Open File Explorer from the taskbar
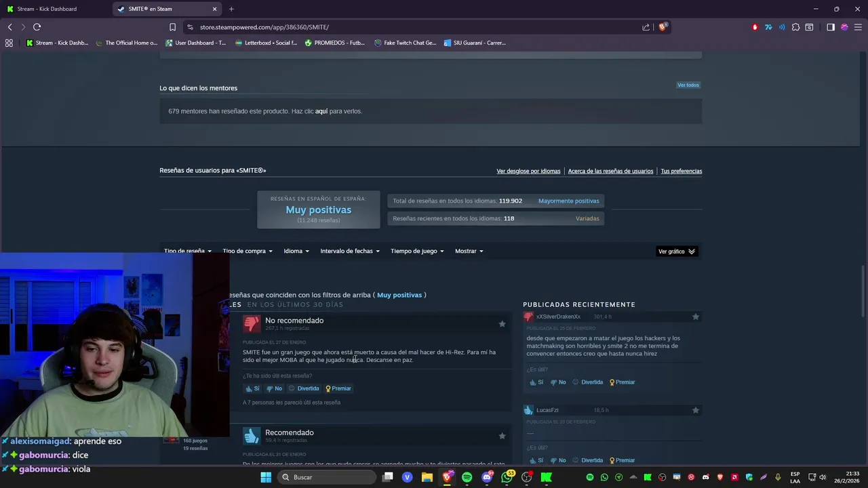 coord(427,477)
